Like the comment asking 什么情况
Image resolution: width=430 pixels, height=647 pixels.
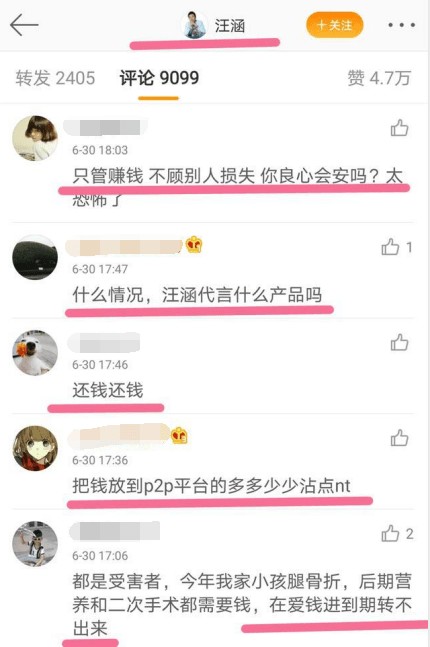[390, 247]
